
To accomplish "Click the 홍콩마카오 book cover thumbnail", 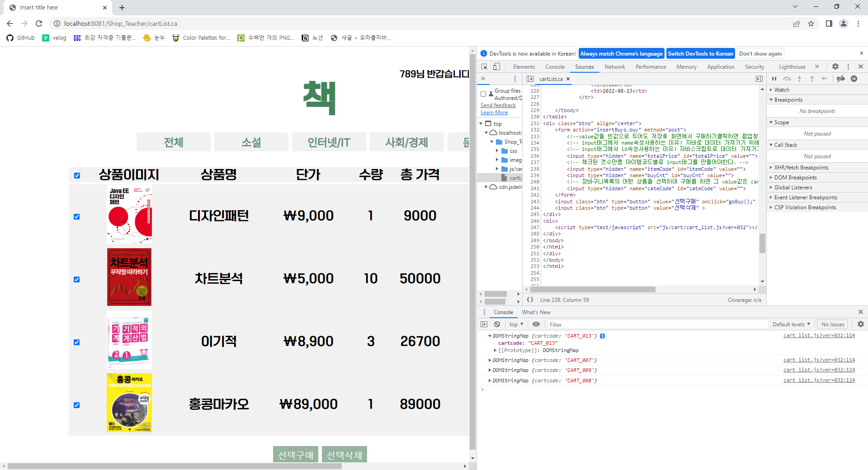I will click(129, 402).
